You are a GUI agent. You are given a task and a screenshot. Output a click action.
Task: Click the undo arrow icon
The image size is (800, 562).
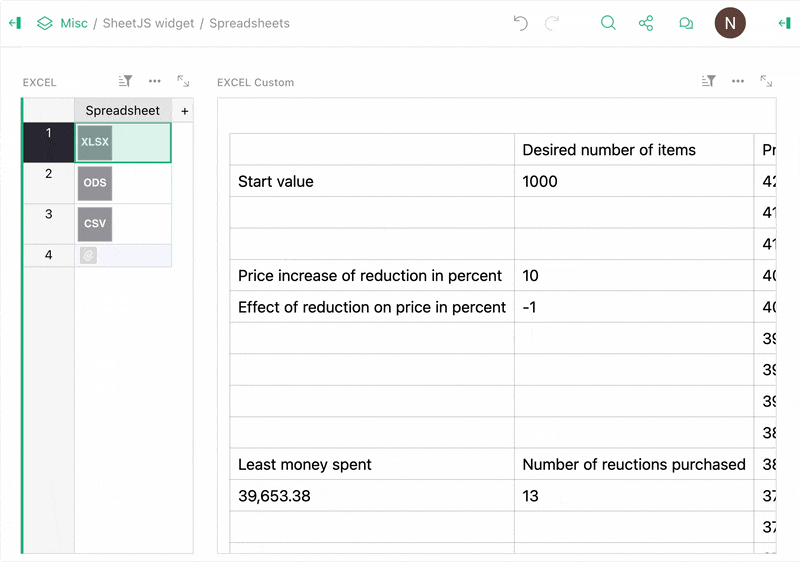[520, 23]
